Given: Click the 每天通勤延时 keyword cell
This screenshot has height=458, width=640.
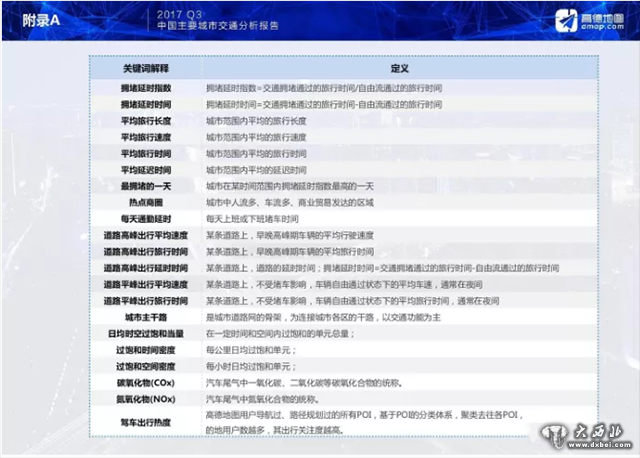Looking at the screenshot, I should click(x=146, y=218).
